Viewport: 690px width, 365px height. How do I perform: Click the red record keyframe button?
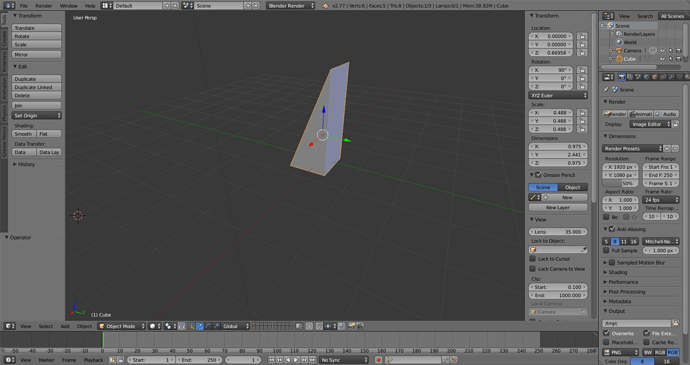378,360
